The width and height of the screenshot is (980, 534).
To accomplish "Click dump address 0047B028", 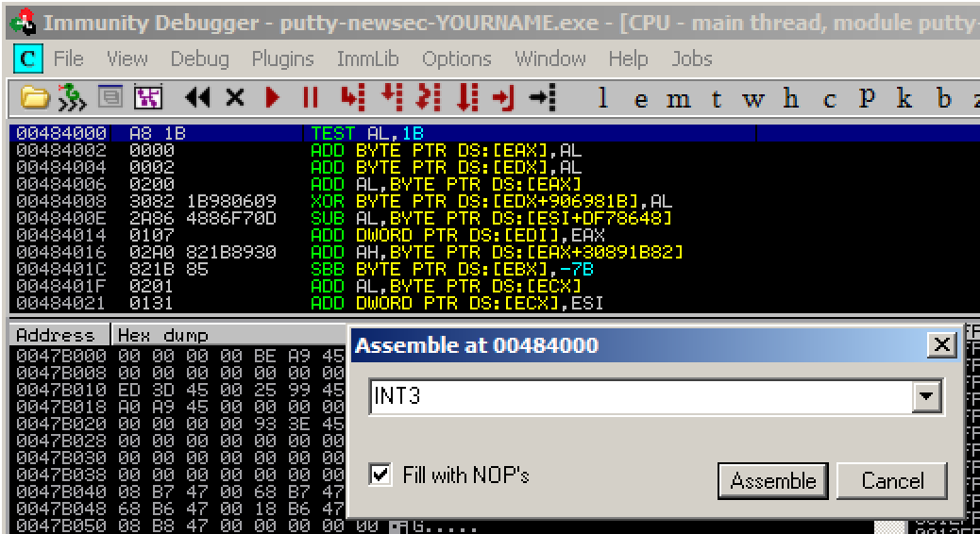I will point(61,441).
